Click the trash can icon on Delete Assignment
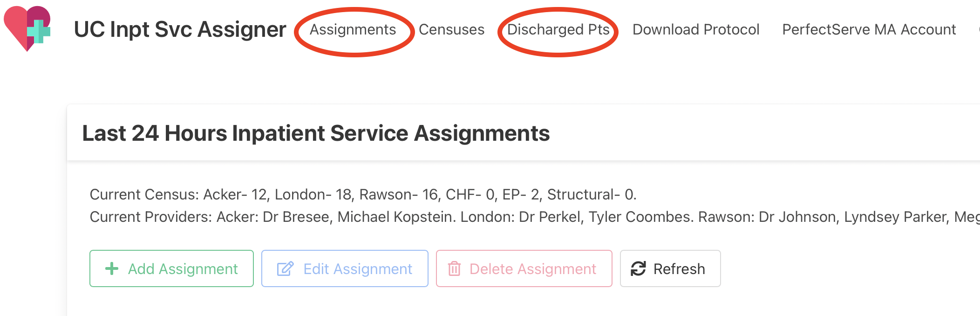 tap(454, 268)
